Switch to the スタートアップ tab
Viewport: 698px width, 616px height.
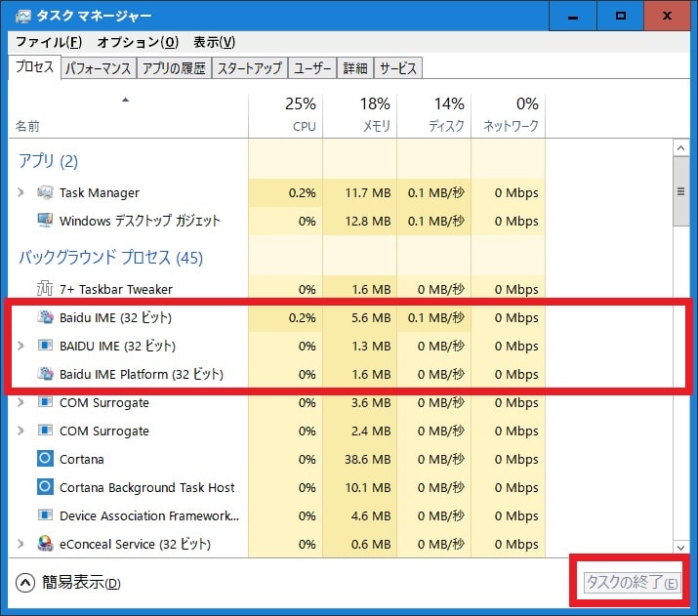point(249,68)
